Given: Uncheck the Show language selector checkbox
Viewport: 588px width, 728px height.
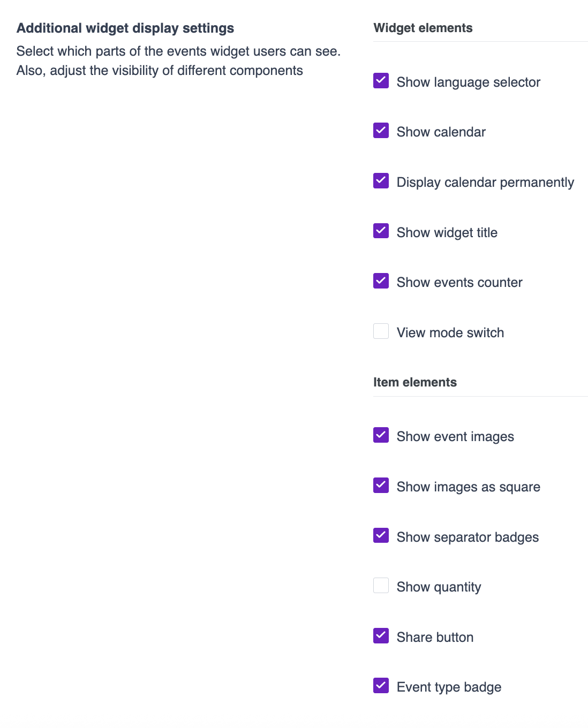Looking at the screenshot, I should pyautogui.click(x=381, y=81).
